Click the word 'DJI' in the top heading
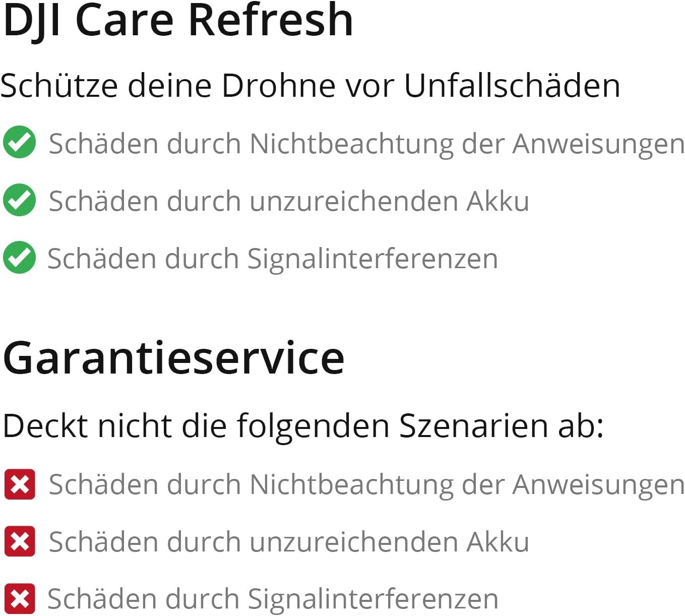 pos(32,20)
